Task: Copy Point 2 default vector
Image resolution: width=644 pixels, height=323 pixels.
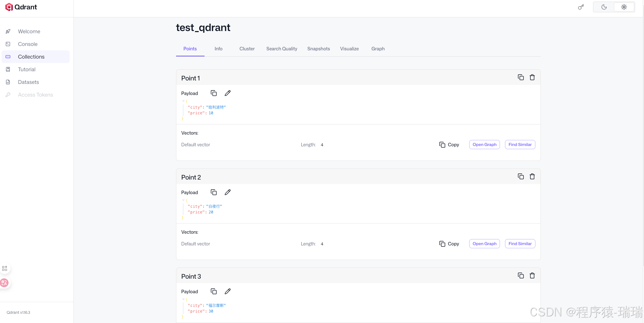Action: pos(449,244)
